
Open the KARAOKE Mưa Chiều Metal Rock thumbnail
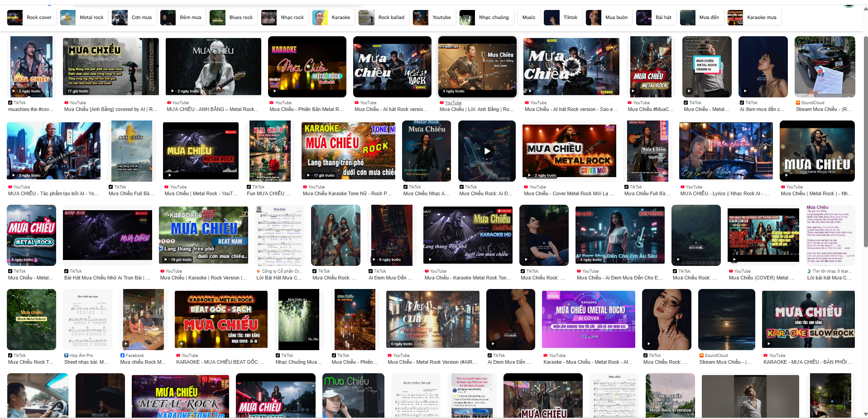point(307,67)
